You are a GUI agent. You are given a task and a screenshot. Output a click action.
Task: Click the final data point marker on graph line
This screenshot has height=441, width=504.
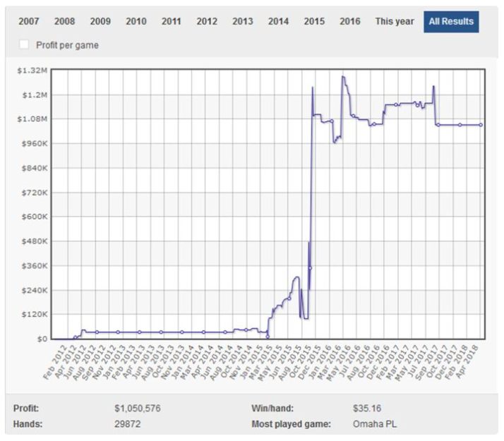481,125
